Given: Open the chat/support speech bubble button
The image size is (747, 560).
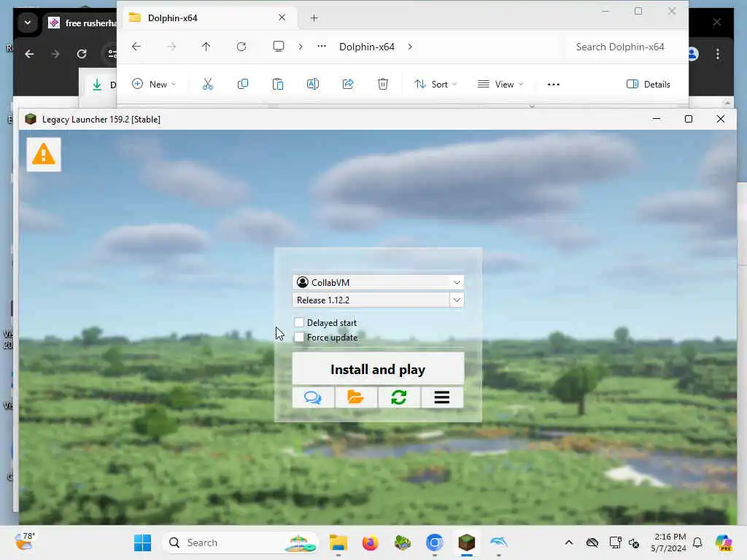Looking at the screenshot, I should point(313,397).
